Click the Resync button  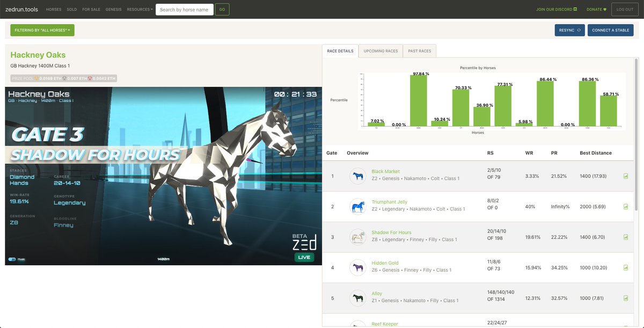[570, 30]
